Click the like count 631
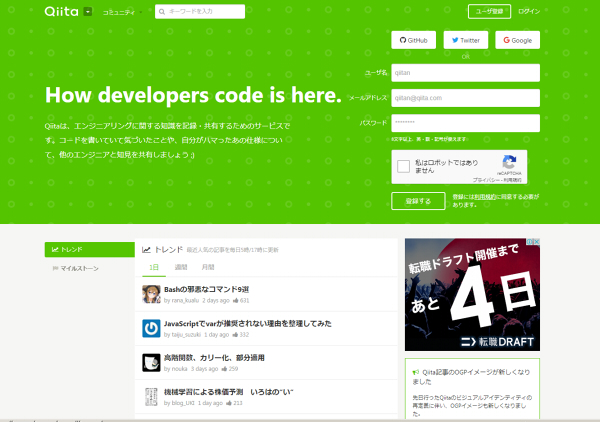The image size is (600, 422). click(241, 301)
